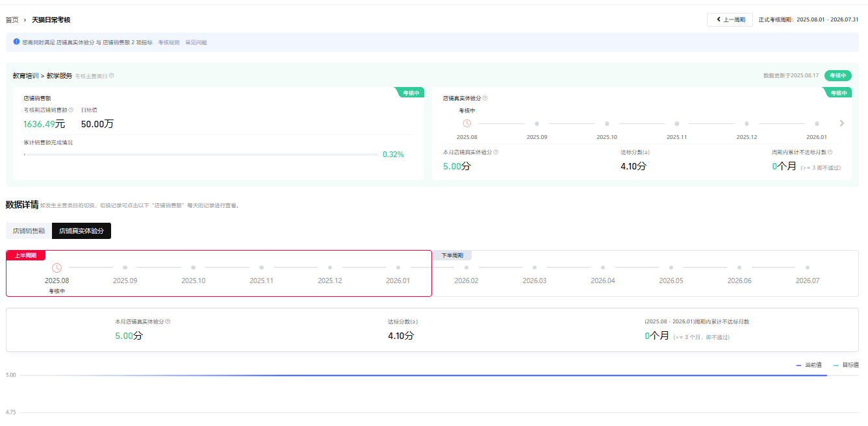Click help icon beside the 店铺真实体验分 card title
Viewport: 868px width, 426px height.
tap(485, 99)
